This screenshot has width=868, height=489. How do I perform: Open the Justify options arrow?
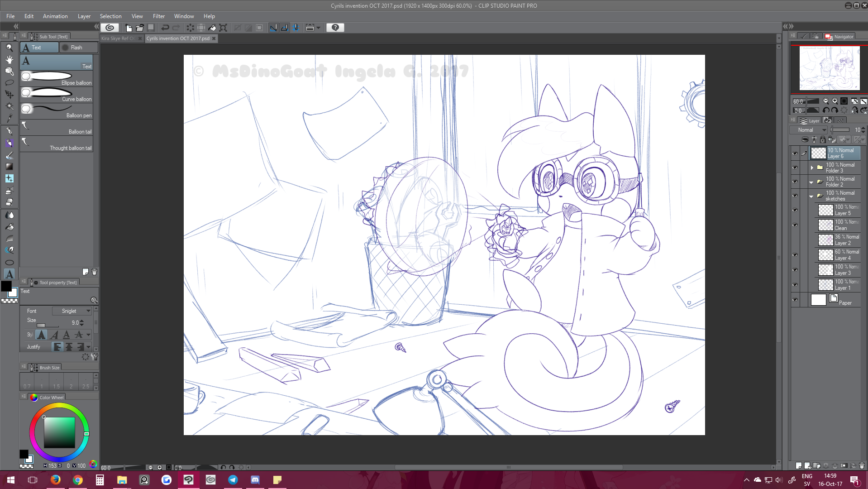click(x=89, y=347)
